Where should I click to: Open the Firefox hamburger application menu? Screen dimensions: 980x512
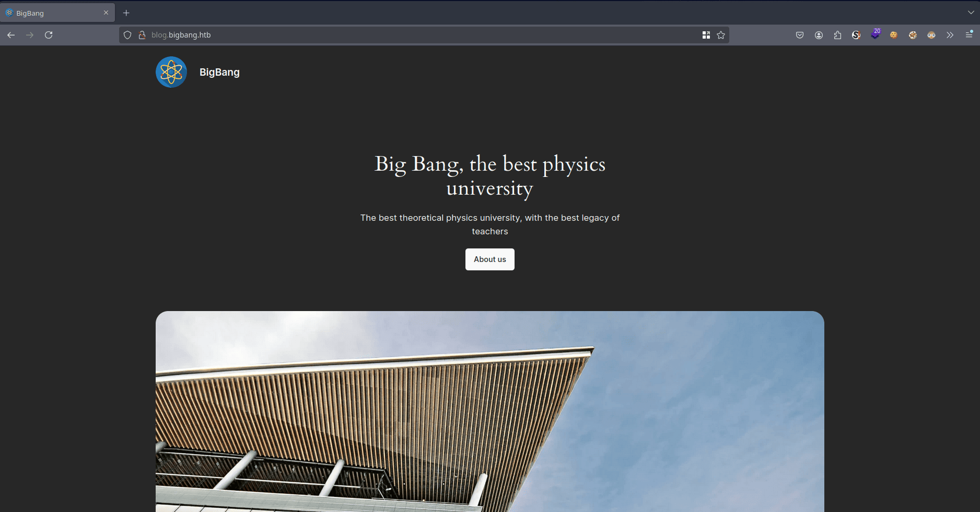tap(969, 35)
